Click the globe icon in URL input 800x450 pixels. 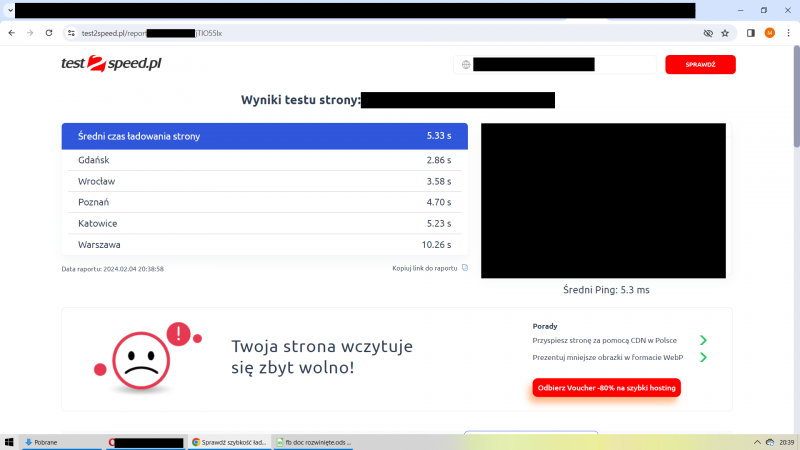[466, 65]
